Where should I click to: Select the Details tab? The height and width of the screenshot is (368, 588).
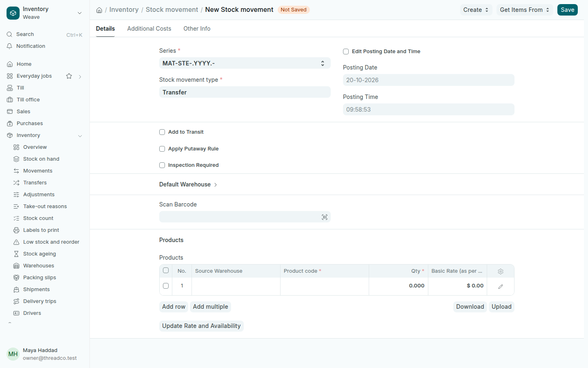pyautogui.click(x=105, y=29)
